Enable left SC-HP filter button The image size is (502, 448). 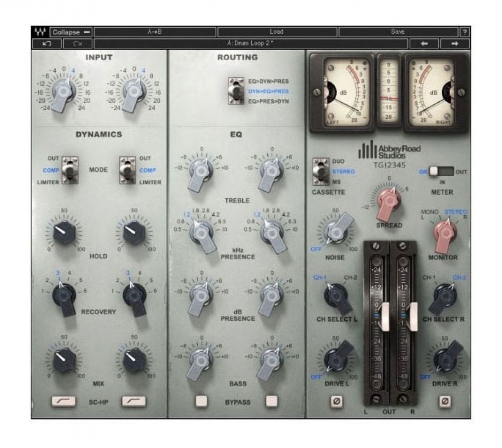pyautogui.click(x=64, y=402)
